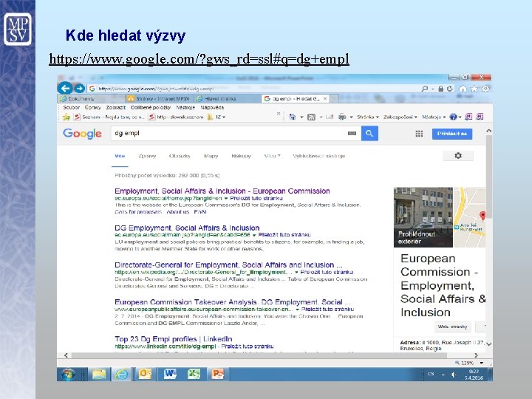Click the Home icon in Internet Explorer

[463, 89]
